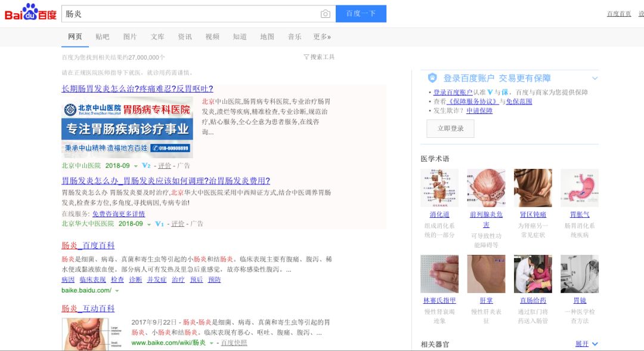Collapse the login panel via its chevron

pyautogui.click(x=596, y=78)
